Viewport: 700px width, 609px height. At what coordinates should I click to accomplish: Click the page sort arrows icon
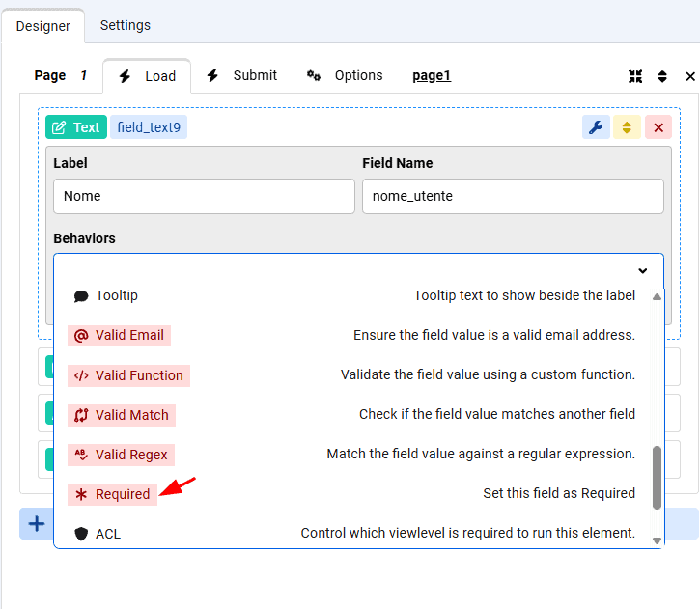(x=662, y=76)
